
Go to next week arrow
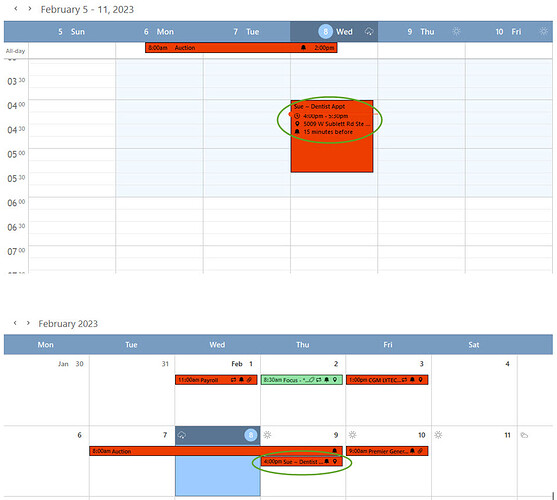tap(30, 9)
